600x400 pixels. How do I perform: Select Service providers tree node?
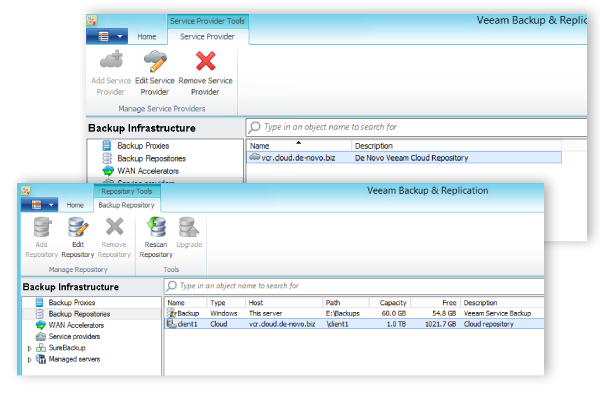pyautogui.click(x=74, y=337)
